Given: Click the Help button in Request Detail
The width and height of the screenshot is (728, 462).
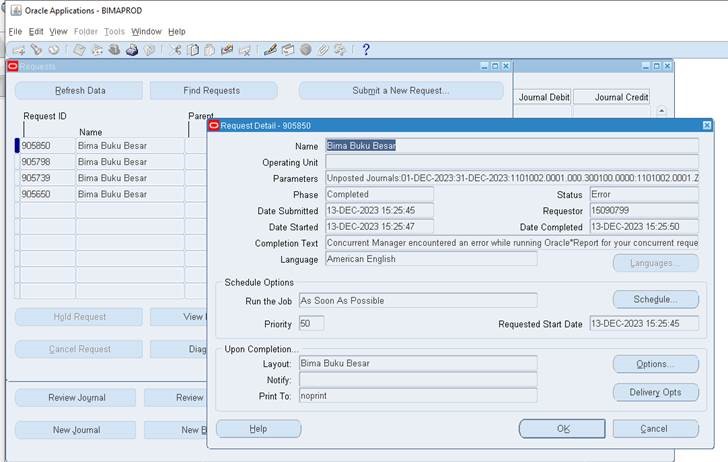Looking at the screenshot, I should 259,429.
